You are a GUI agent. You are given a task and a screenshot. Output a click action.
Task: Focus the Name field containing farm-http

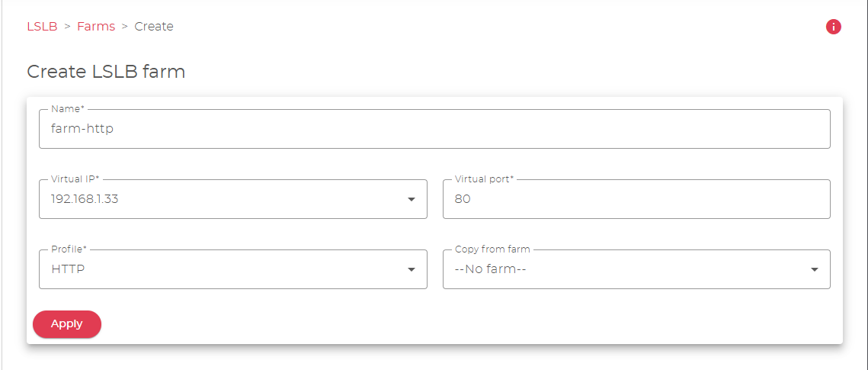[434, 130]
